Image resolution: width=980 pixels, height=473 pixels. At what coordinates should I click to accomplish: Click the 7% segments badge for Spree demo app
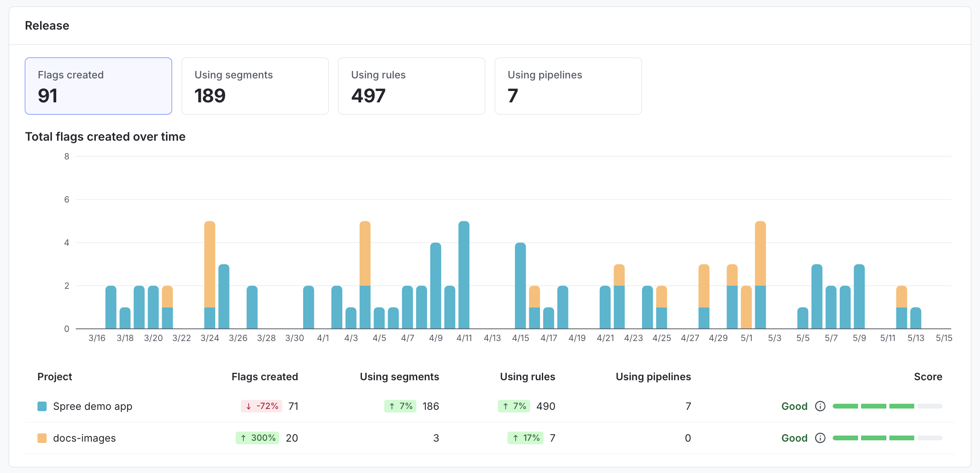click(x=399, y=406)
